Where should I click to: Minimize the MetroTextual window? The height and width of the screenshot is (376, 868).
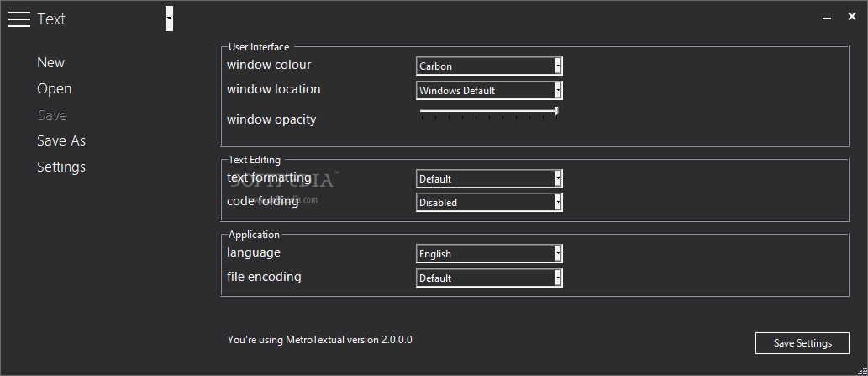tap(827, 19)
